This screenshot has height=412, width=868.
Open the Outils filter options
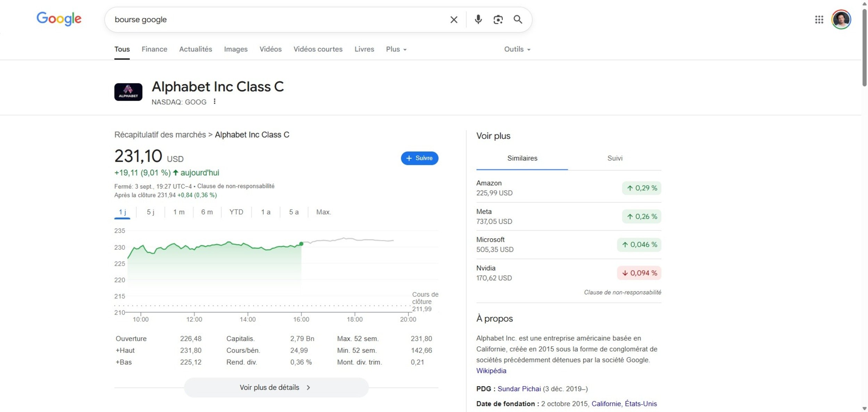(516, 49)
